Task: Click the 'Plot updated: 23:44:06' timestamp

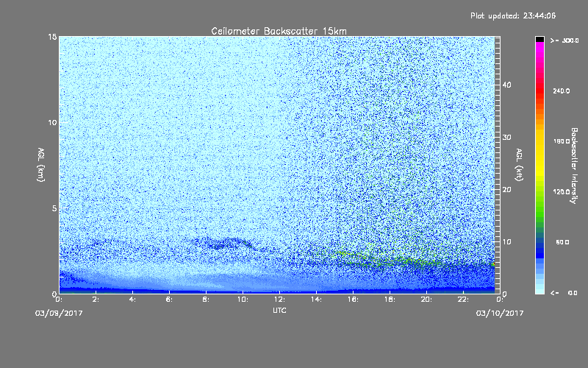Action: click(x=512, y=15)
